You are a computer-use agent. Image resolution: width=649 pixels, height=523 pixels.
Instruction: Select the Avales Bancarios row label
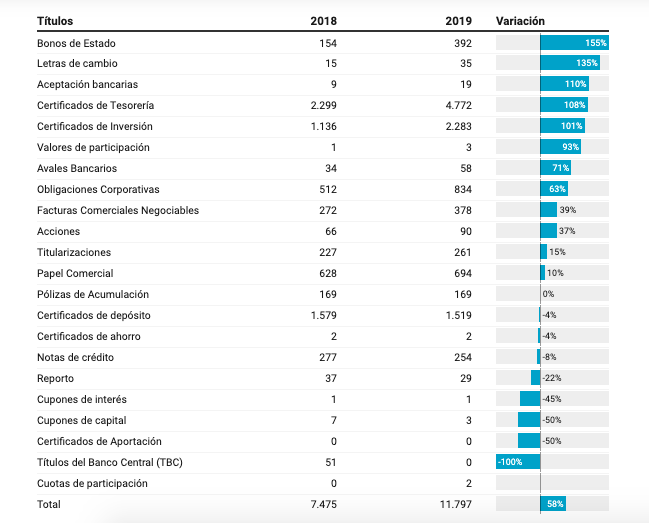(x=77, y=168)
